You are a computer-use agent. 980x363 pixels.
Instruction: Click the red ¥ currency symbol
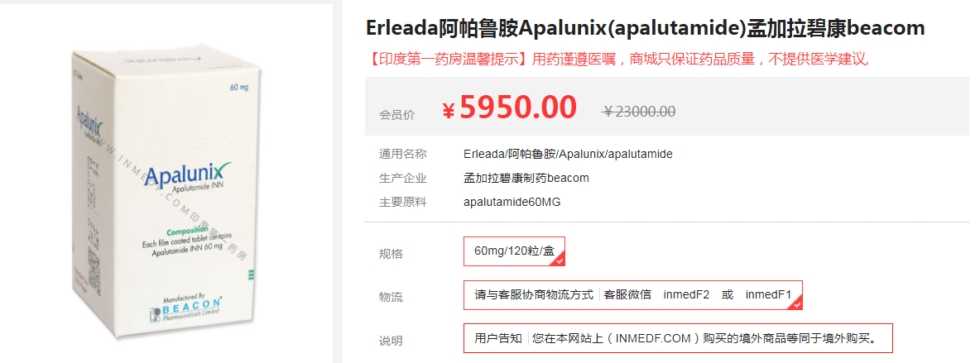(448, 111)
